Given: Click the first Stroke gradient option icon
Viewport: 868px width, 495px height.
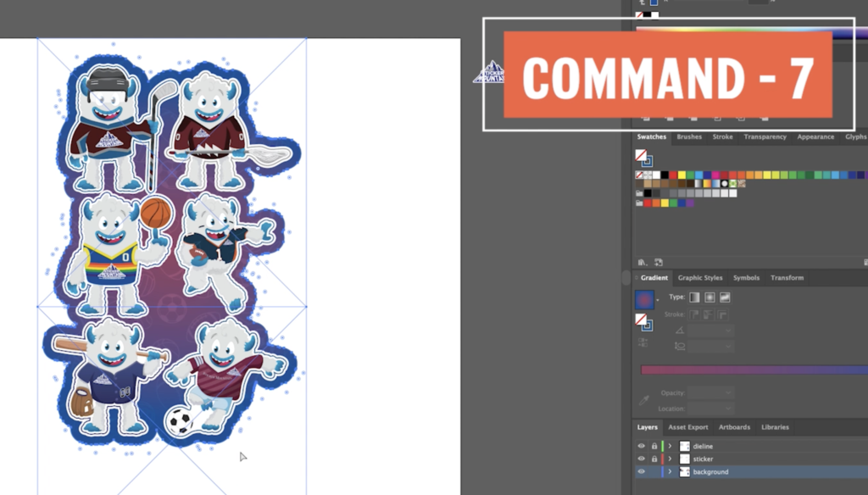Looking at the screenshot, I should (x=694, y=314).
